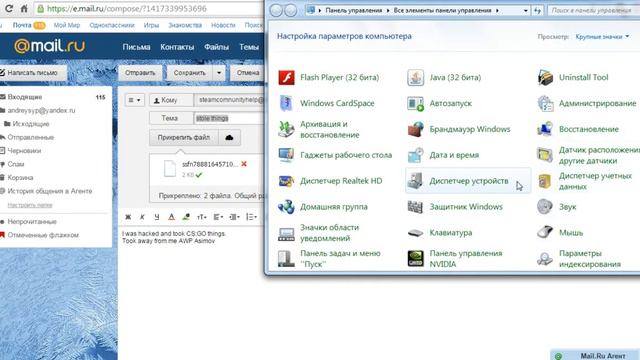The image size is (640, 360).
Task: Click Отправить button
Action: (x=140, y=73)
